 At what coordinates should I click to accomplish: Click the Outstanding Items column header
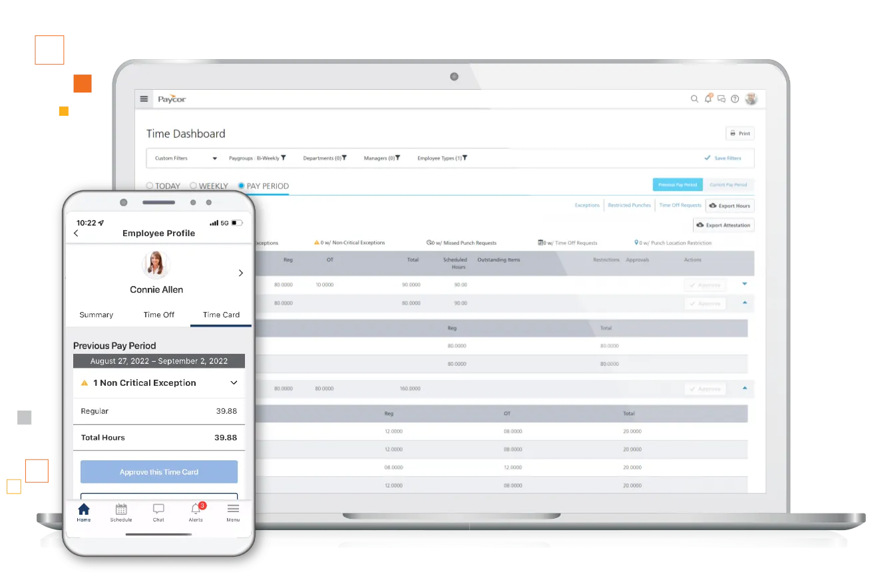pyautogui.click(x=499, y=260)
